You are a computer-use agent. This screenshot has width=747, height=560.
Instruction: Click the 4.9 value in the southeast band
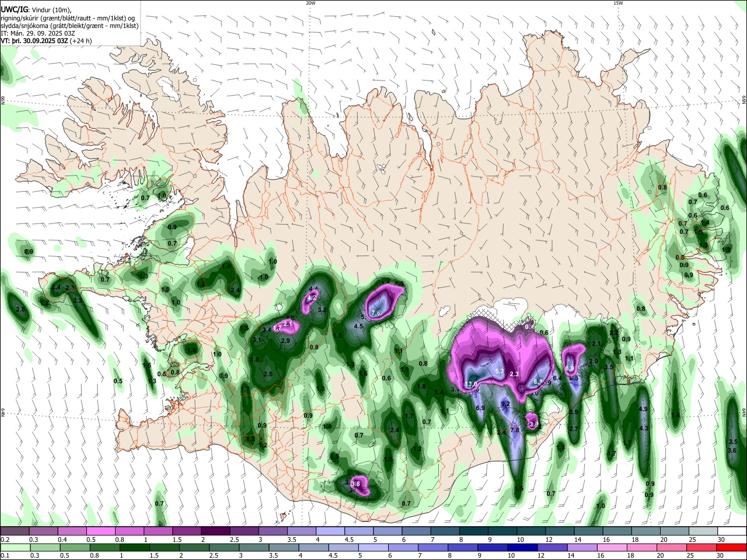click(644, 409)
